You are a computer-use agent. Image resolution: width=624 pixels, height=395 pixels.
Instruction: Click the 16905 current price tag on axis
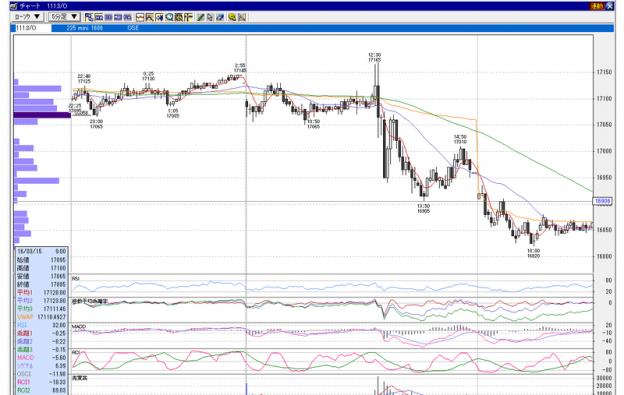click(602, 201)
